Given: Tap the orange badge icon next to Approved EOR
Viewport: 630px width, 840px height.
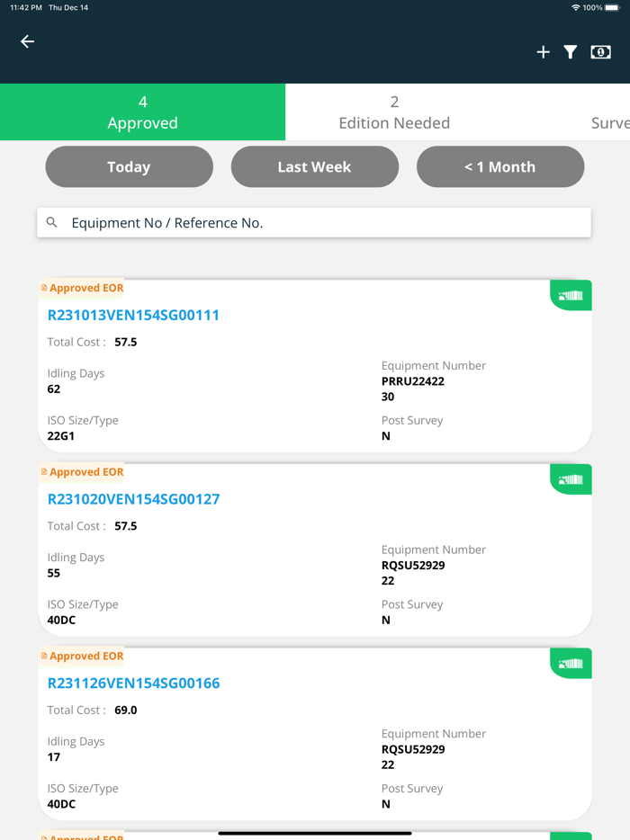Looking at the screenshot, I should [x=43, y=288].
